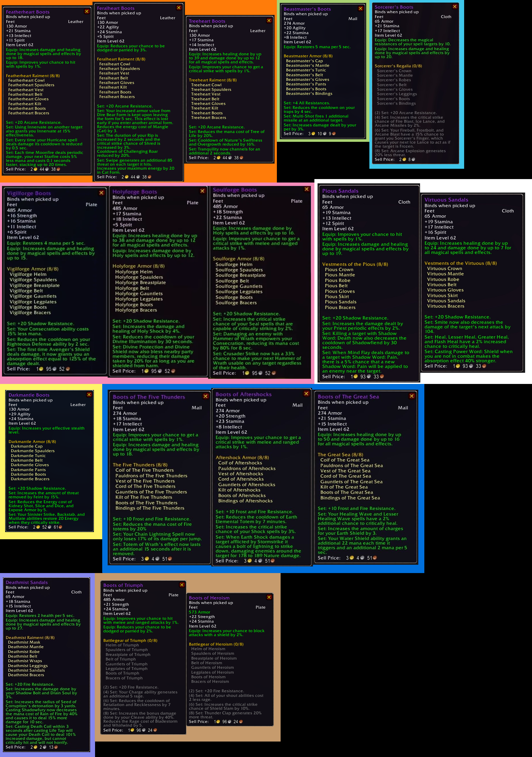Select Featherheart Cowl in the set list

26,81
